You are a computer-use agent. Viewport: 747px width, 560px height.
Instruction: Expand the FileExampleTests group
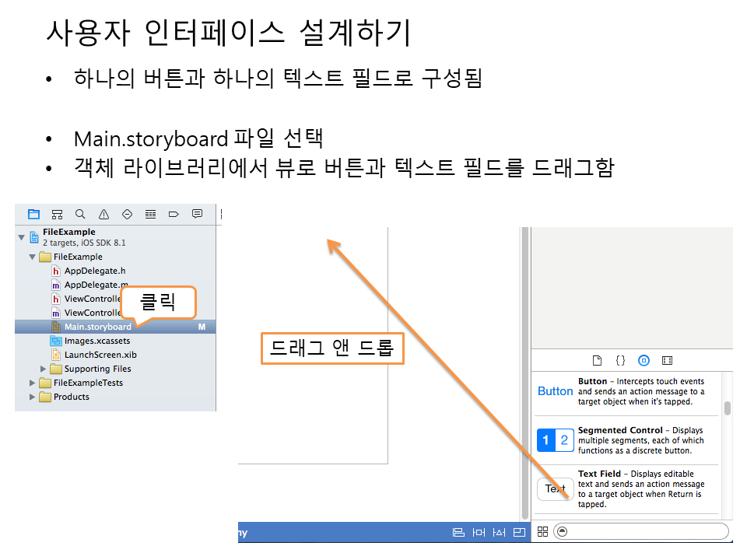pyautogui.click(x=33, y=383)
